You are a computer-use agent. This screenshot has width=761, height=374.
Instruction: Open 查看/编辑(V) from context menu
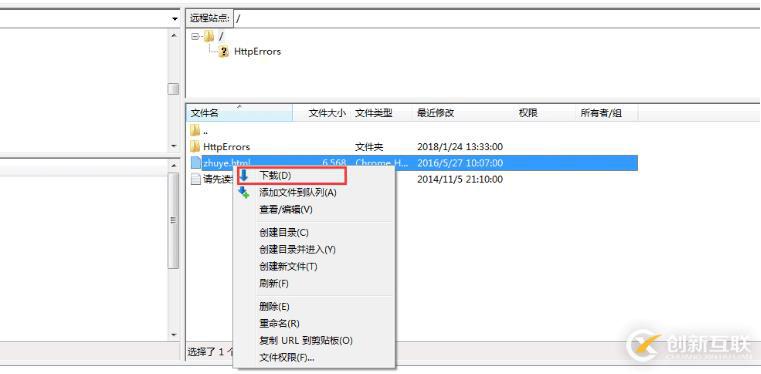[x=286, y=210]
